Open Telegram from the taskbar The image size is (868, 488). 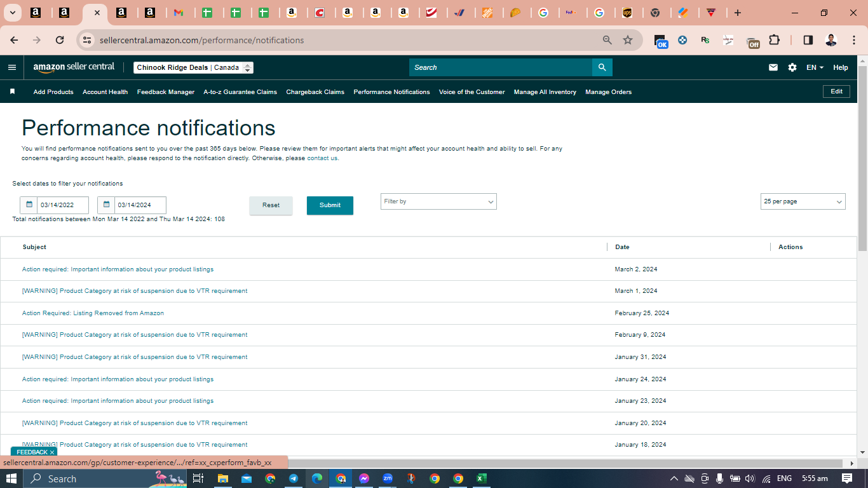[294, 478]
